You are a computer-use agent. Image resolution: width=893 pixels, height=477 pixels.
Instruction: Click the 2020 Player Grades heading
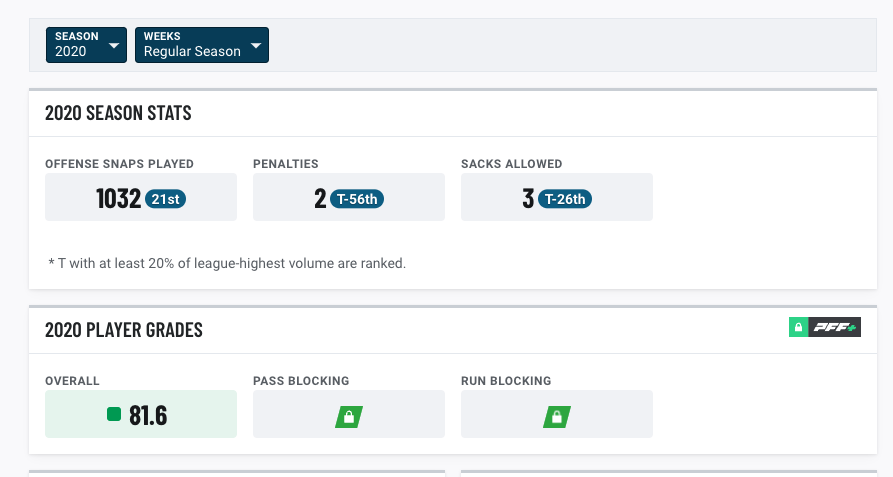point(124,330)
